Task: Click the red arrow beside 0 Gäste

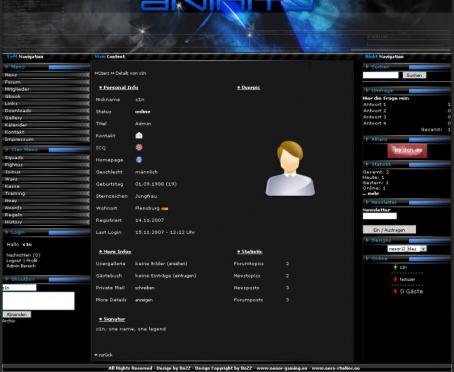Action: pos(395,291)
